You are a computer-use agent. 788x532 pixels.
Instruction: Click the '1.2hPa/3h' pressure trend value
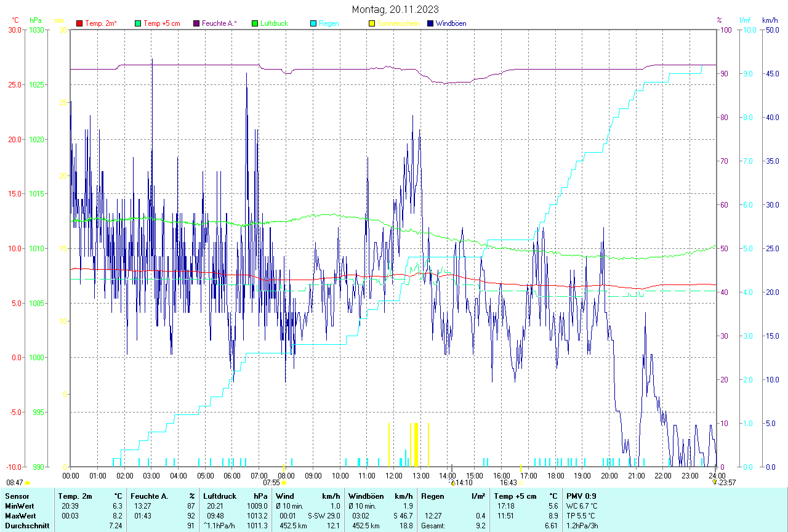click(x=582, y=525)
